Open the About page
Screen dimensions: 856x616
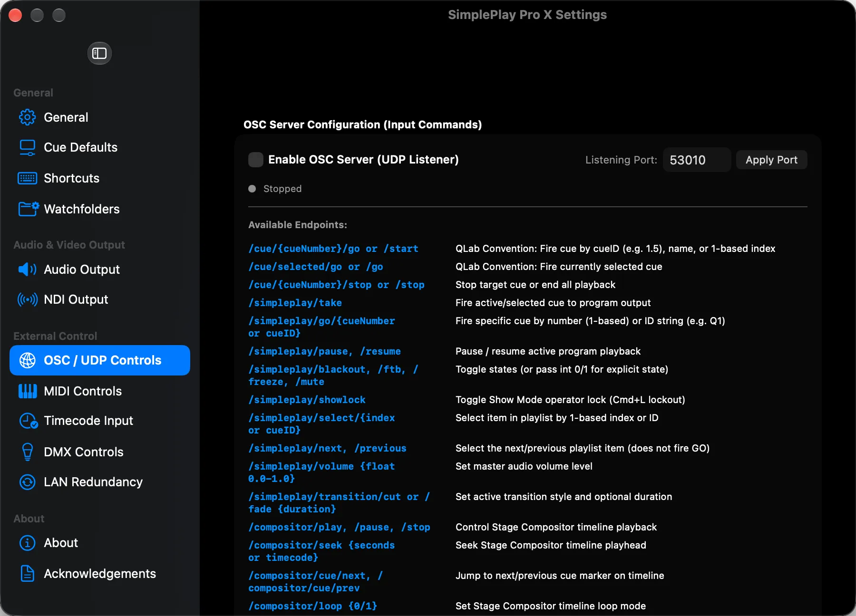(x=100, y=543)
